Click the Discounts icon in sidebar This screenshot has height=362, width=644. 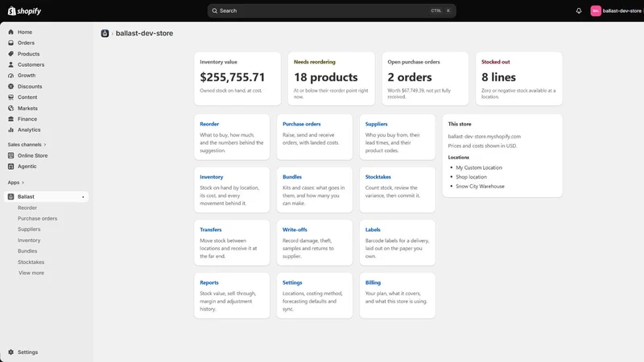click(10, 86)
